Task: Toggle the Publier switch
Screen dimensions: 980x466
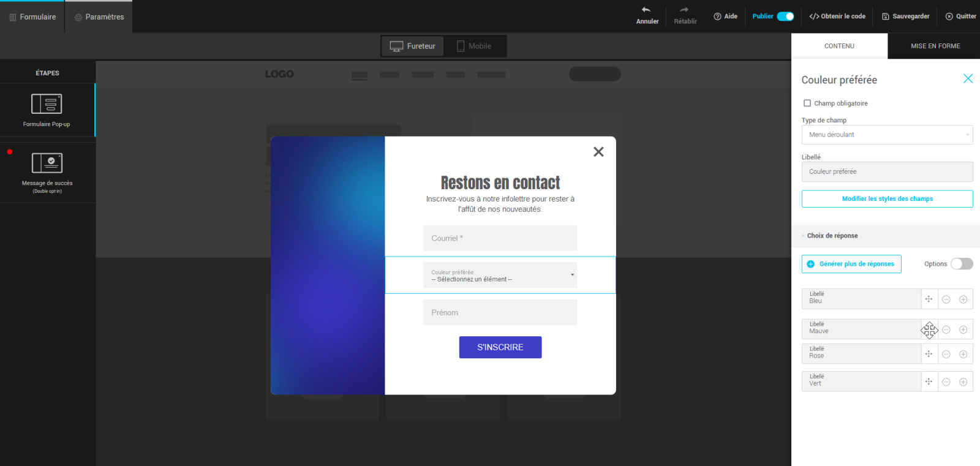Action: [x=785, y=17]
